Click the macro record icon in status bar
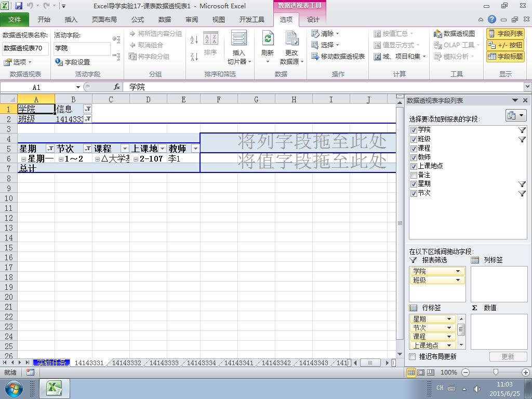This screenshot has height=399, width=532. click(x=30, y=372)
